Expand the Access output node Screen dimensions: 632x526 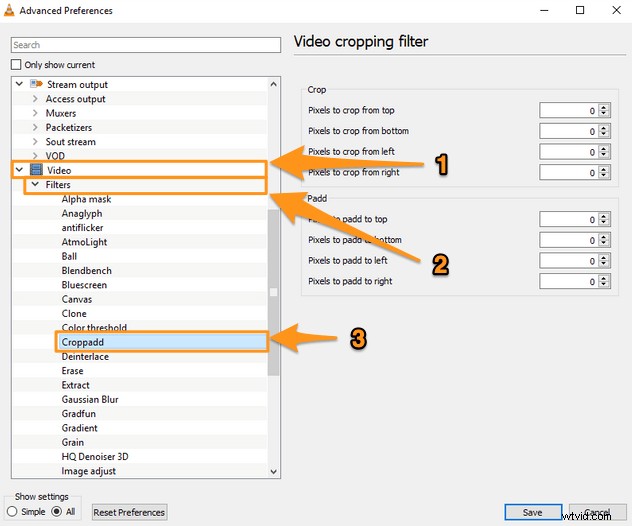(35, 99)
